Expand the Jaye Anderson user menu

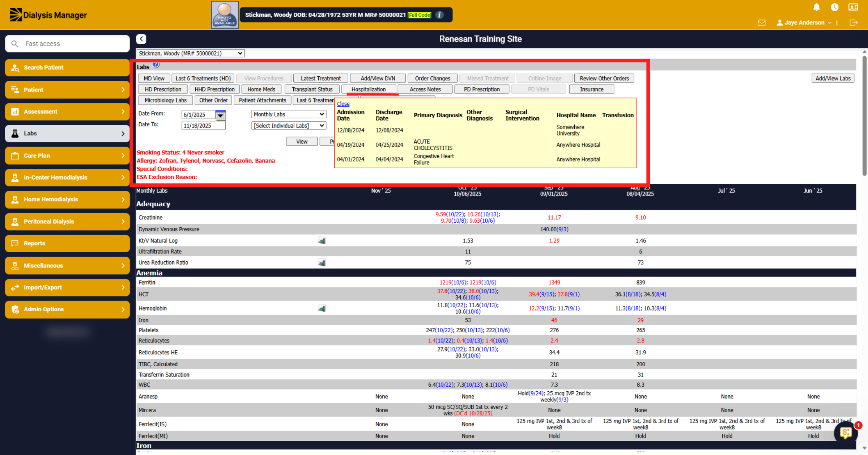pyautogui.click(x=804, y=23)
